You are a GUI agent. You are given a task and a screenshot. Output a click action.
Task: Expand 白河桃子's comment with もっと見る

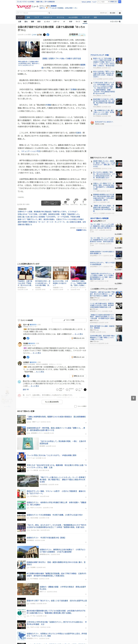40,372
